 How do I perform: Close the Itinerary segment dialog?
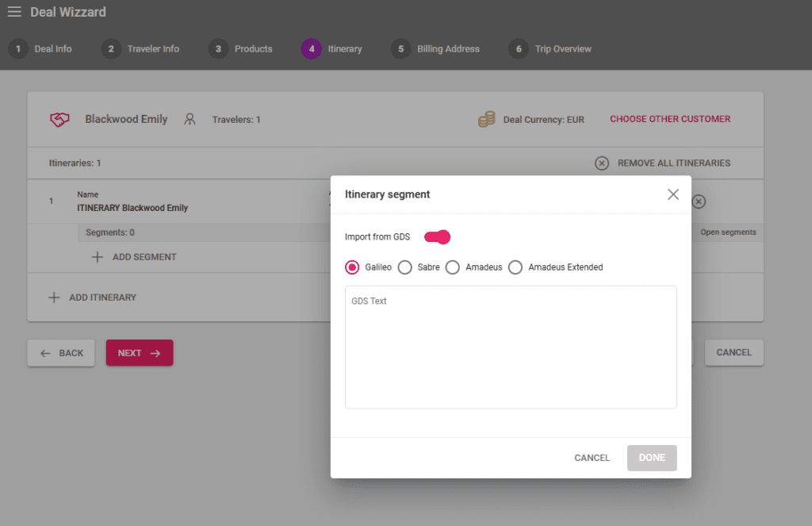[x=673, y=194]
